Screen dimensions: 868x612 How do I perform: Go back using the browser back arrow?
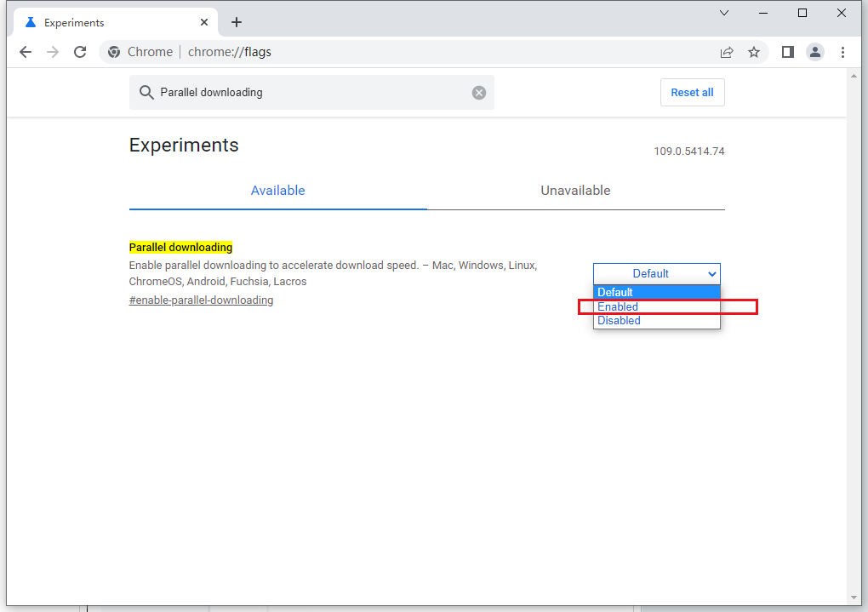(x=26, y=52)
